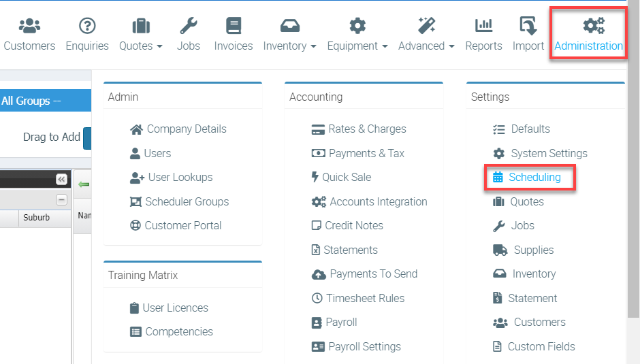Click the Suburb column header

tap(36, 218)
